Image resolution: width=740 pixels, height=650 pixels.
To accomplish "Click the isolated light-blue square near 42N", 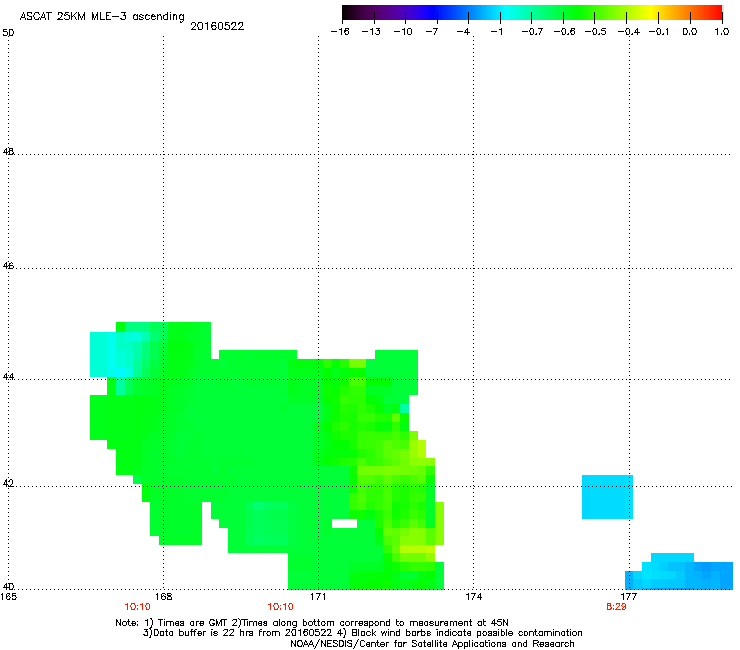I will [607, 497].
